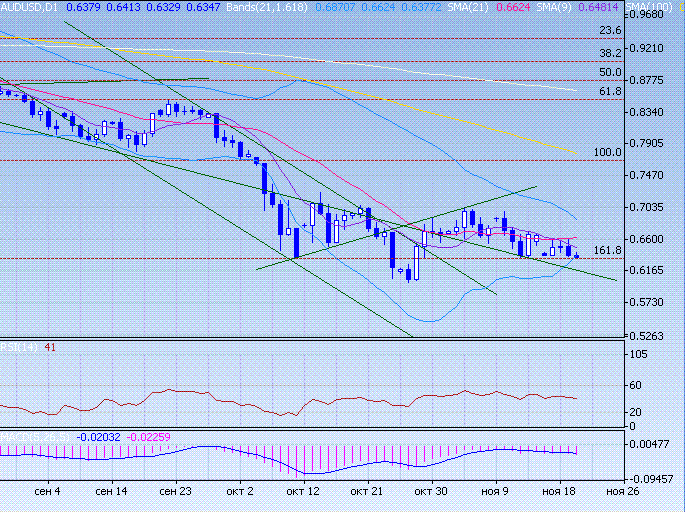
Task: Select the 100.0 Fibonacci level label
Action: (x=607, y=152)
